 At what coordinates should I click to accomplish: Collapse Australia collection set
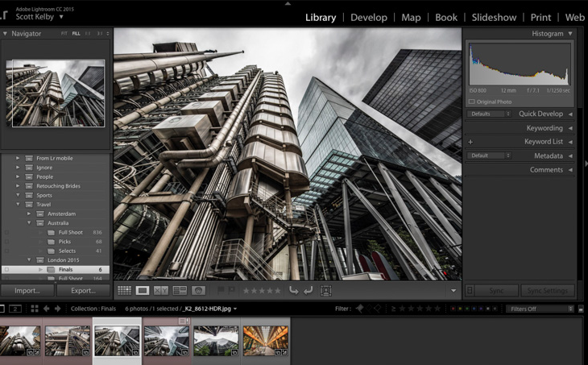click(x=29, y=223)
